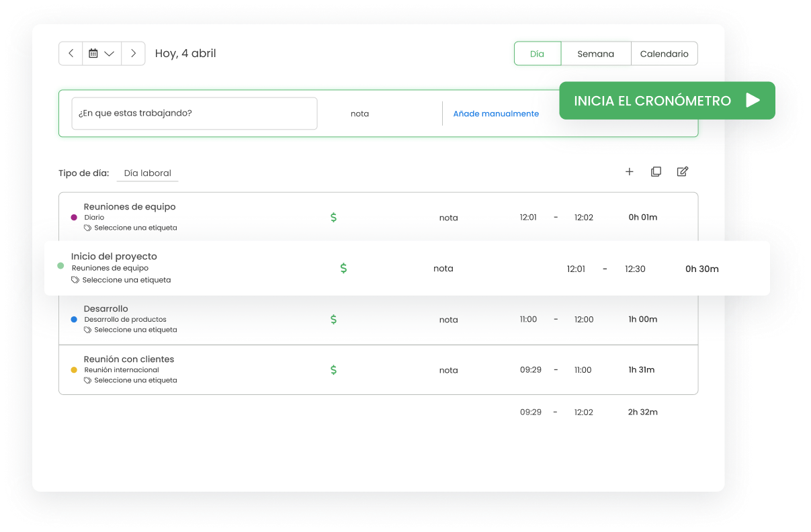Click nota in Inicio del proyecto row
The height and width of the screenshot is (532, 811).
443,269
